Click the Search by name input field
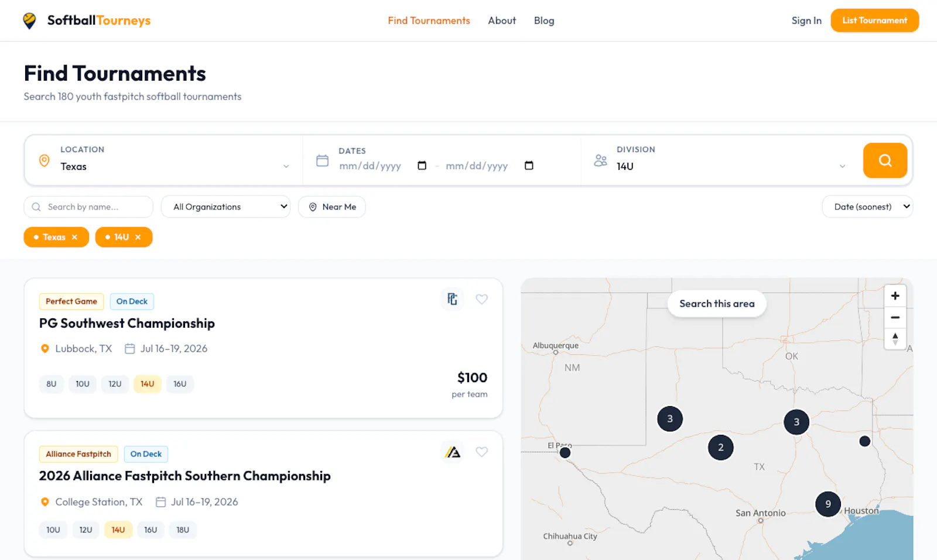 pyautogui.click(x=88, y=207)
